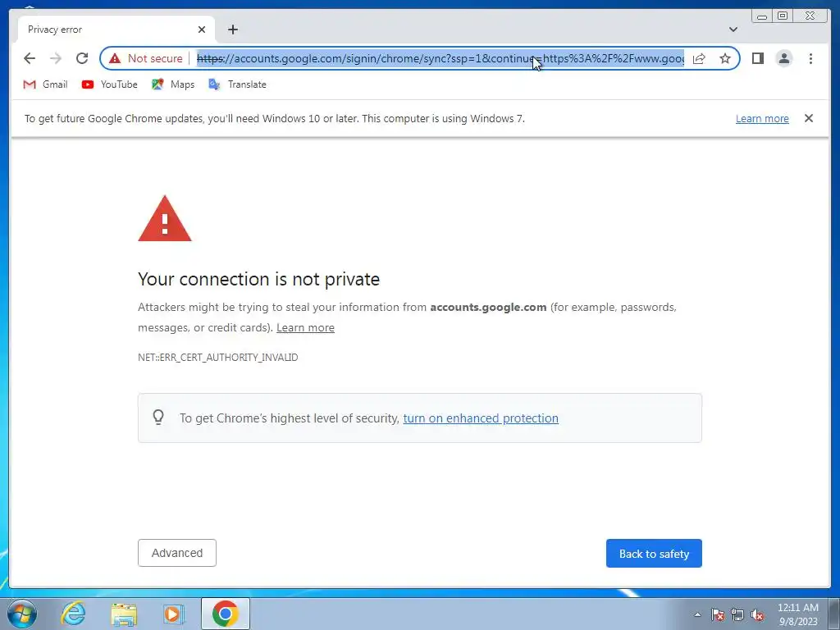The image size is (840, 630).
Task: Launch Internet Explorer from taskbar
Action: tap(73, 614)
